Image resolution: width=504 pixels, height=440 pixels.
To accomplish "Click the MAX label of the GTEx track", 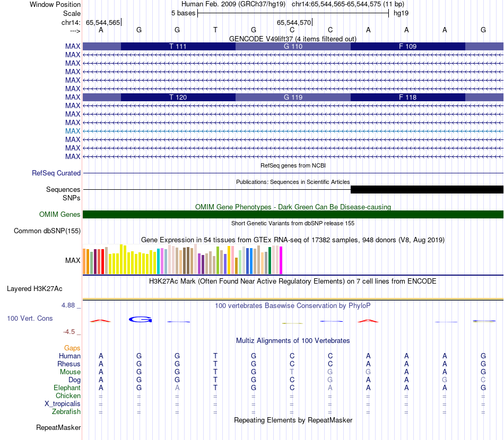I will pos(73,260).
